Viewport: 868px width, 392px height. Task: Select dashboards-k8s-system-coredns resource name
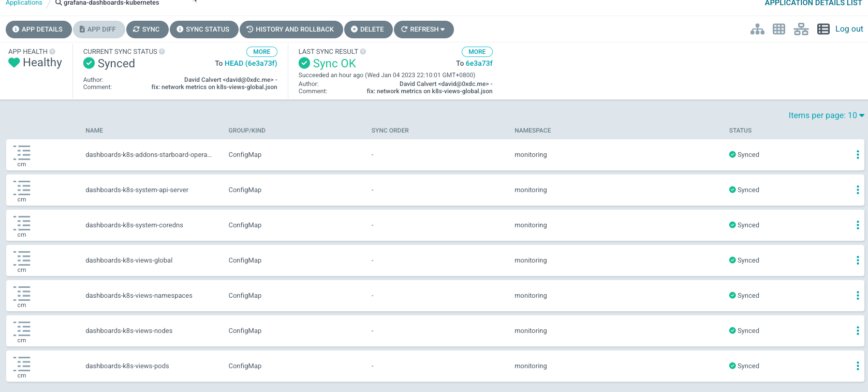pyautogui.click(x=134, y=225)
